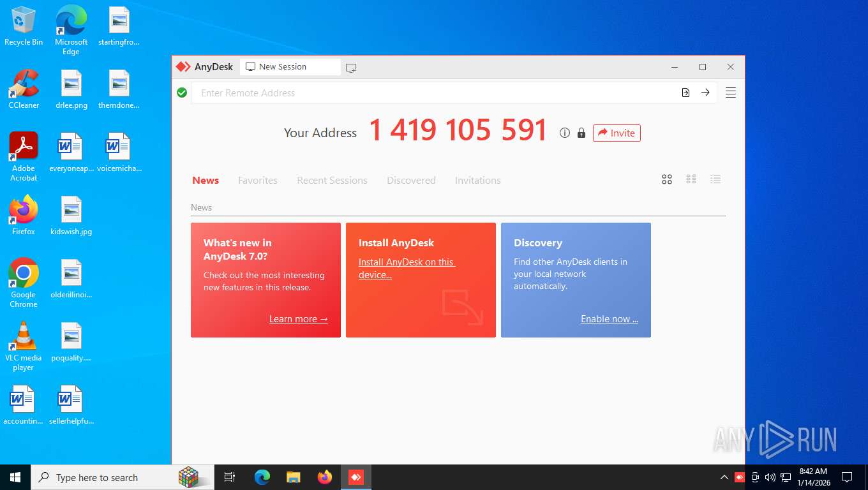Select drlee.png file on desktop
This screenshot has height=490, width=868.
pos(71,89)
